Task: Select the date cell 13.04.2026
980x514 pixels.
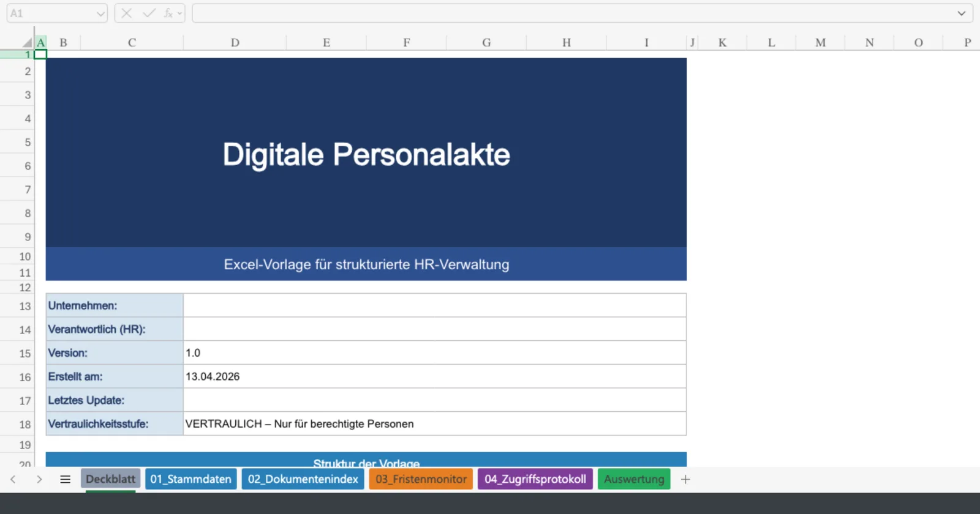Action: click(x=435, y=376)
